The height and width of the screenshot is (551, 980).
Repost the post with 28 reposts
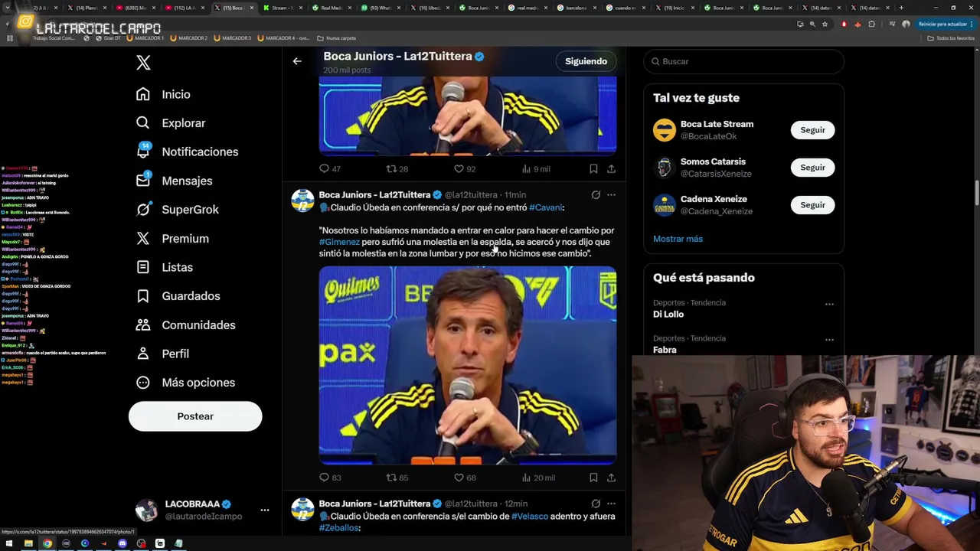pos(397,168)
